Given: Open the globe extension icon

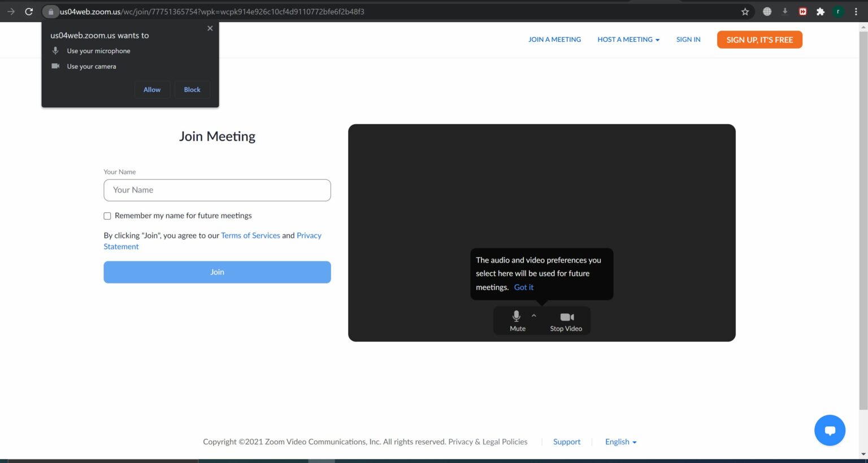Looking at the screenshot, I should [767, 11].
